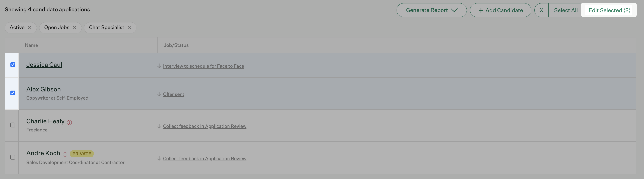The image size is (644, 179).
Task: Tick the checkbox for Andre Koch
Action: [13, 157]
